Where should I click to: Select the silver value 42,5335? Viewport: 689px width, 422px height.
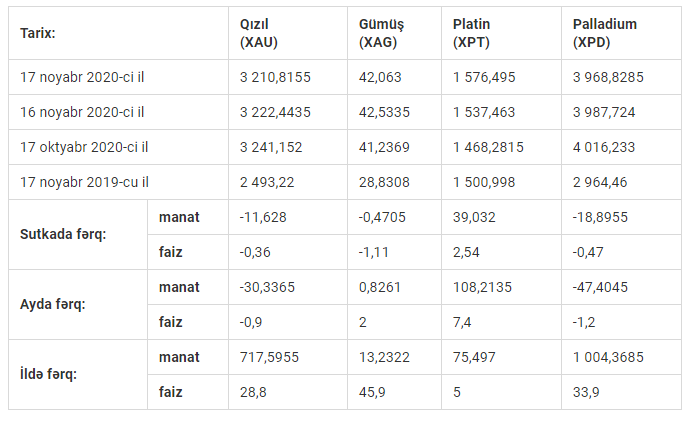click(384, 112)
